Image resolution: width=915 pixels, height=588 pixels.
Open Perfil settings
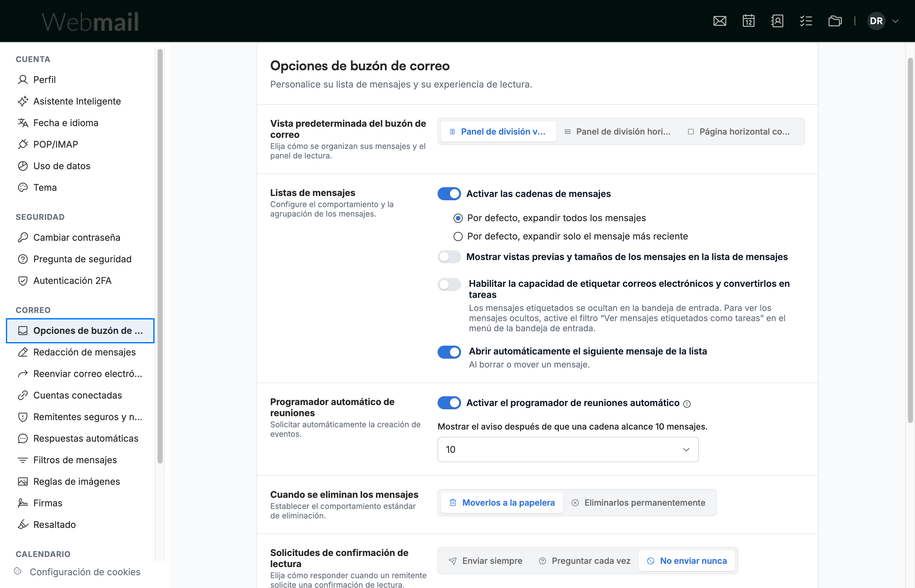pyautogui.click(x=80, y=79)
